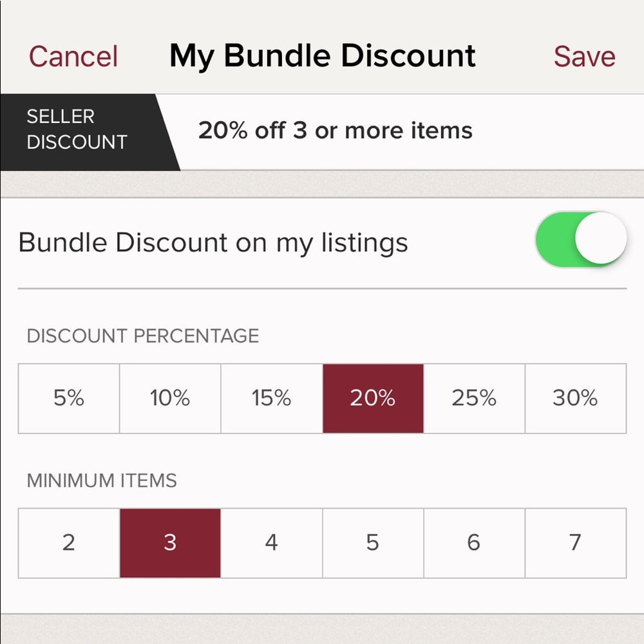Select 10% discount percentage
The height and width of the screenshot is (644, 644).
click(x=169, y=398)
